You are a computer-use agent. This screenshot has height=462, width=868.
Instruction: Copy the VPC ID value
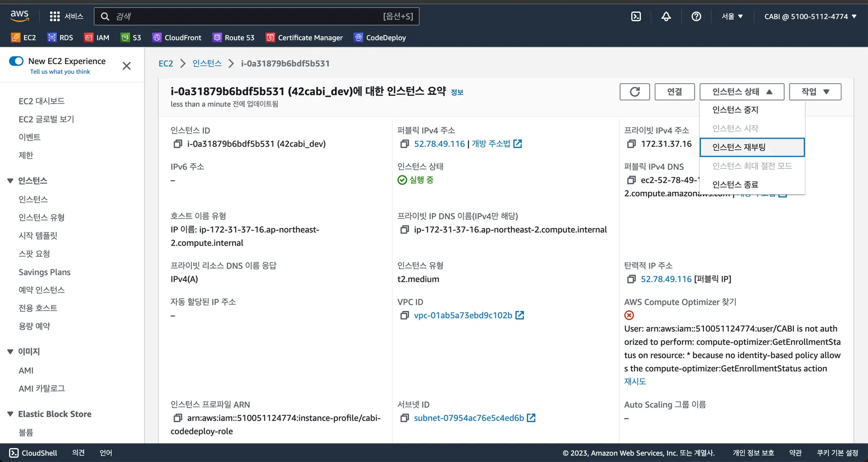pos(404,315)
